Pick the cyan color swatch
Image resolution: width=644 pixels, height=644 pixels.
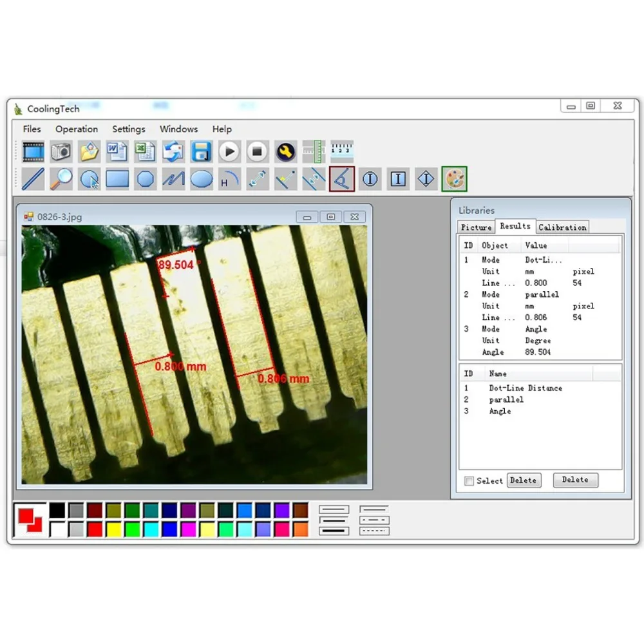[151, 529]
